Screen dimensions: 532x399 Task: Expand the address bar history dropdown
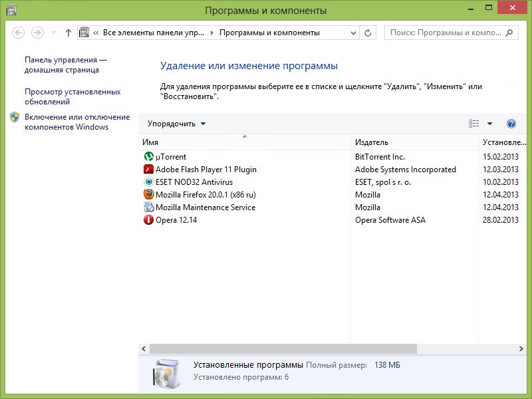pyautogui.click(x=353, y=33)
